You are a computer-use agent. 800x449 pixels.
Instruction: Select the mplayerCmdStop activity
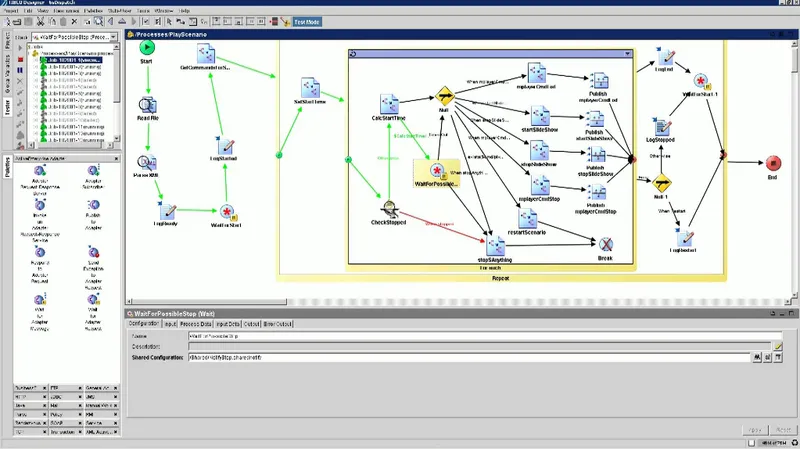[x=539, y=185]
